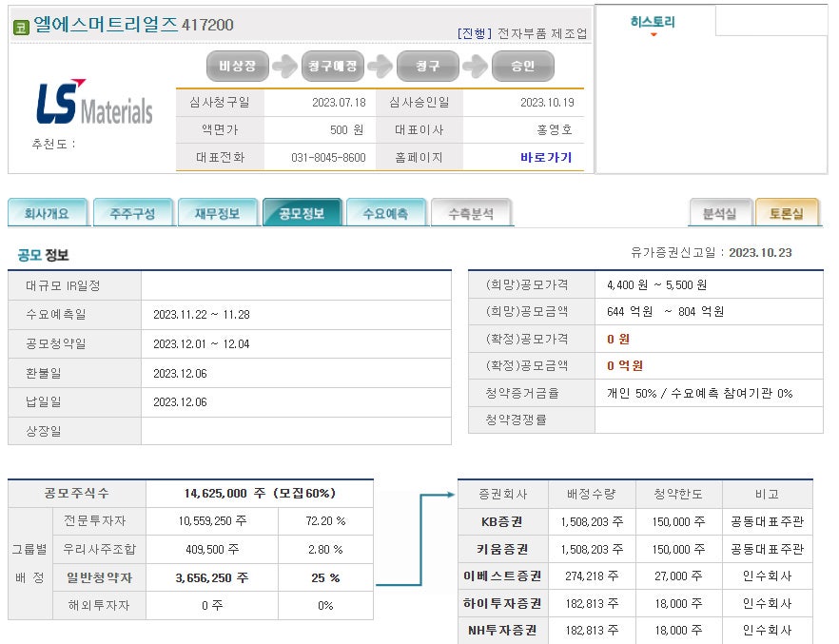Click the 청약한도 column header

coord(678,495)
